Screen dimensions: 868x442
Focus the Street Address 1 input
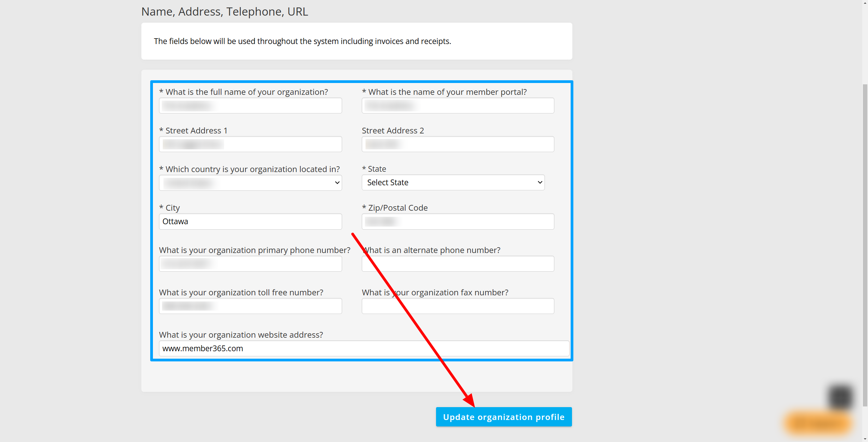(251, 144)
